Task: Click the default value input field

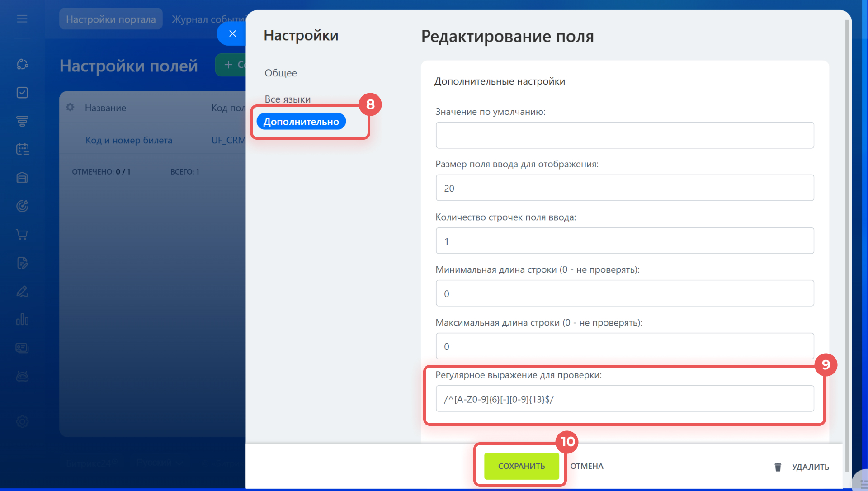Action: tap(624, 135)
